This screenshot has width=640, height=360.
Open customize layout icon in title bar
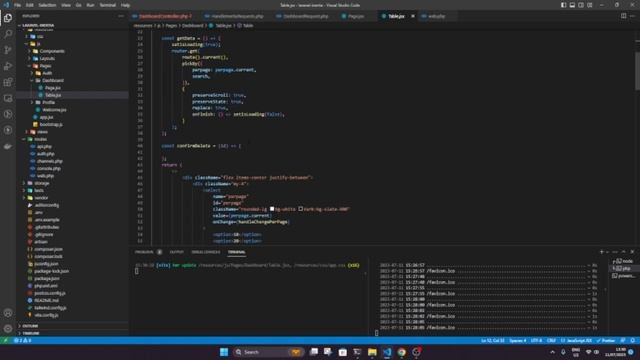coord(590,5)
